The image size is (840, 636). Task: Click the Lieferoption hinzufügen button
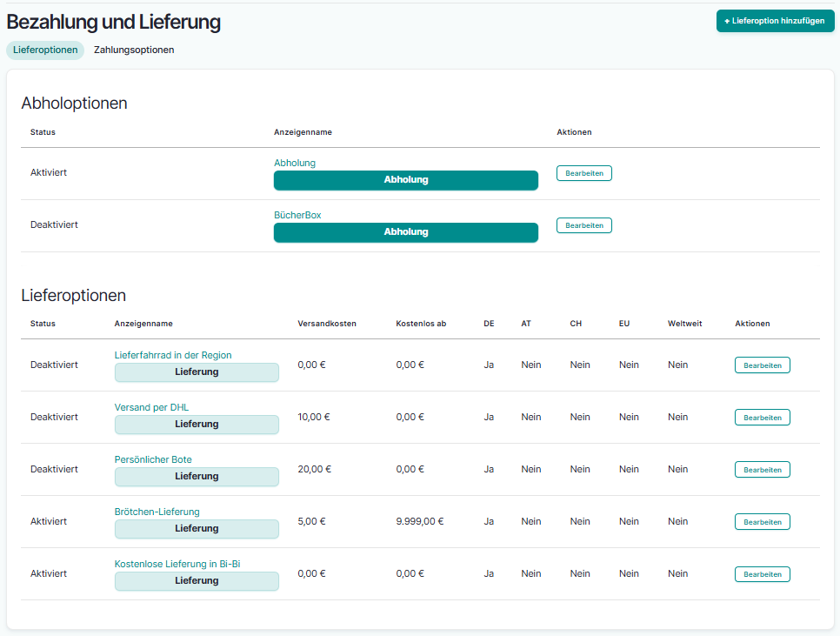pos(775,21)
